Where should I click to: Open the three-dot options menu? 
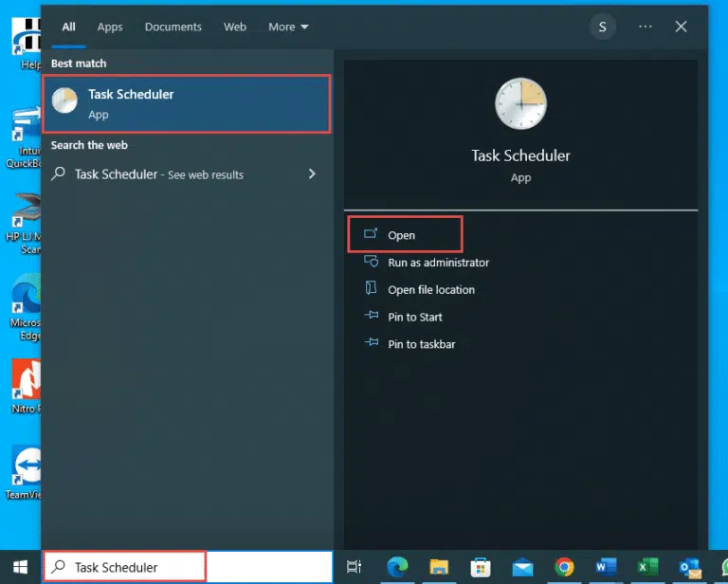645,27
